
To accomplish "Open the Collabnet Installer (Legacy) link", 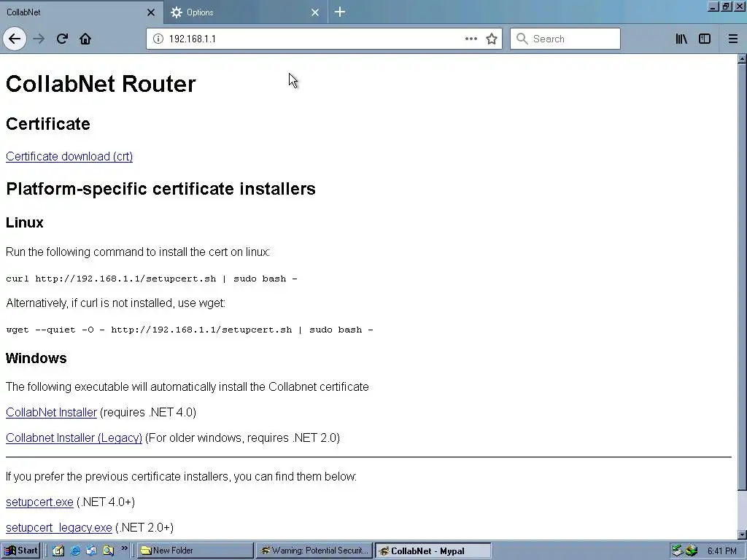I will (74, 437).
